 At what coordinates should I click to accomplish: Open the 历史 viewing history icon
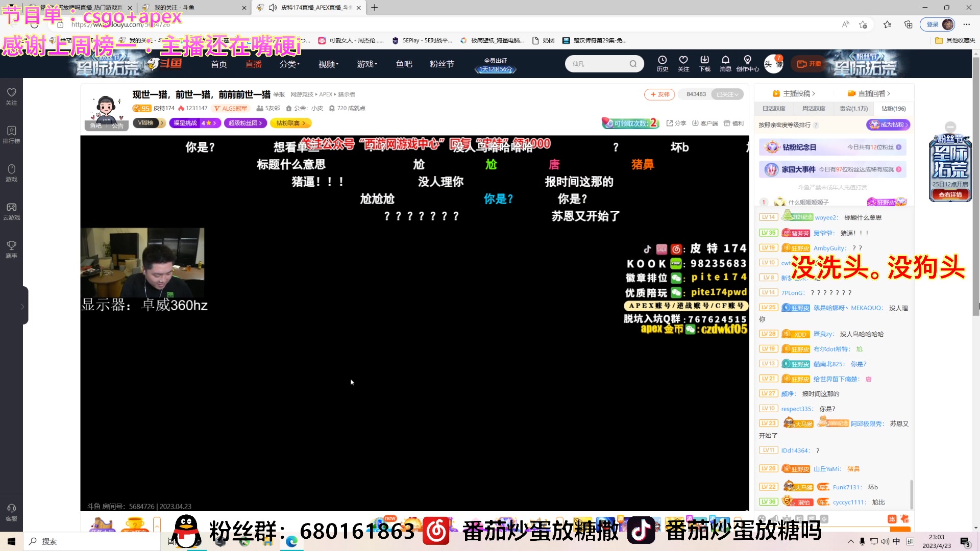click(663, 64)
